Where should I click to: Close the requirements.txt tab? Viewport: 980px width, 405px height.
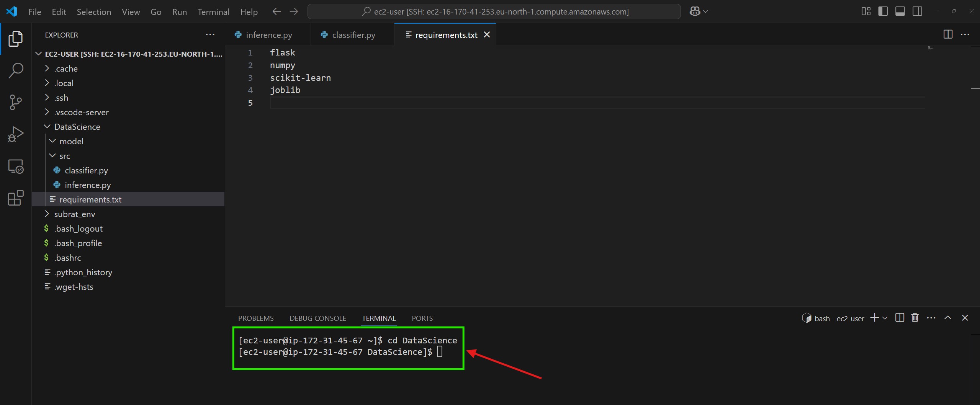[x=487, y=35]
